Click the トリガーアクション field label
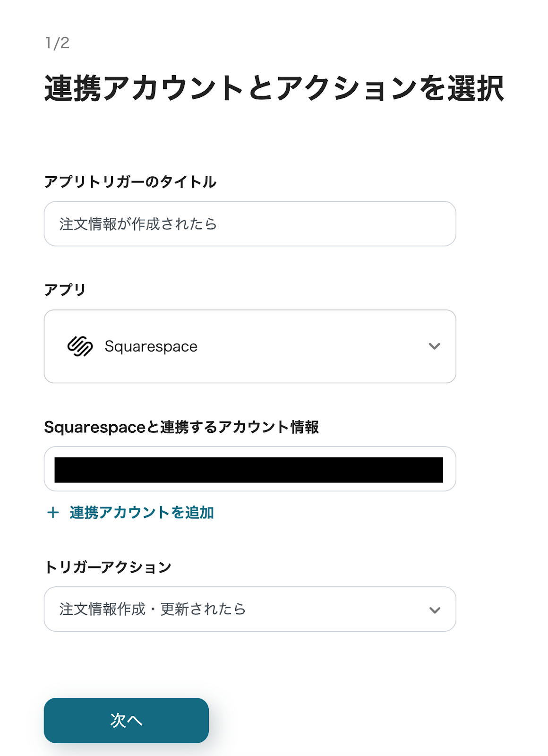This screenshot has width=548, height=756. (108, 567)
